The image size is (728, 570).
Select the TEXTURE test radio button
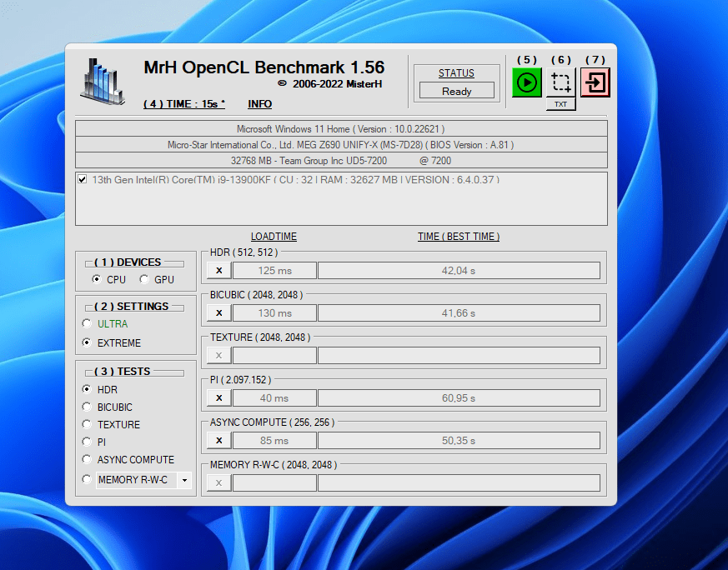click(87, 424)
